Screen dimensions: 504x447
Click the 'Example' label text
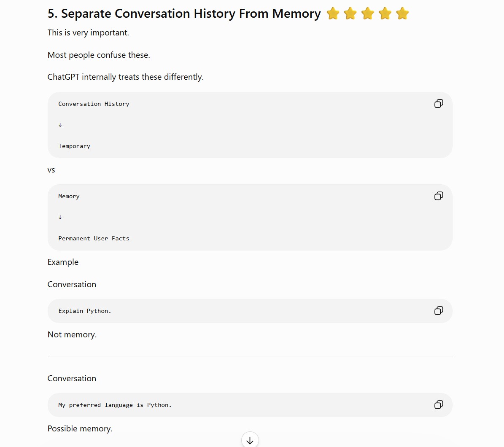coord(63,262)
